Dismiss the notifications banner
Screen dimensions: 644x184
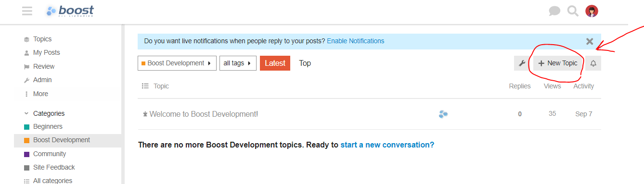coord(590,41)
